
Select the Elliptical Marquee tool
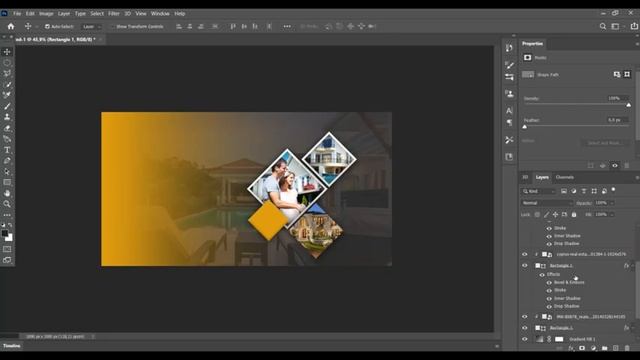tap(7, 62)
